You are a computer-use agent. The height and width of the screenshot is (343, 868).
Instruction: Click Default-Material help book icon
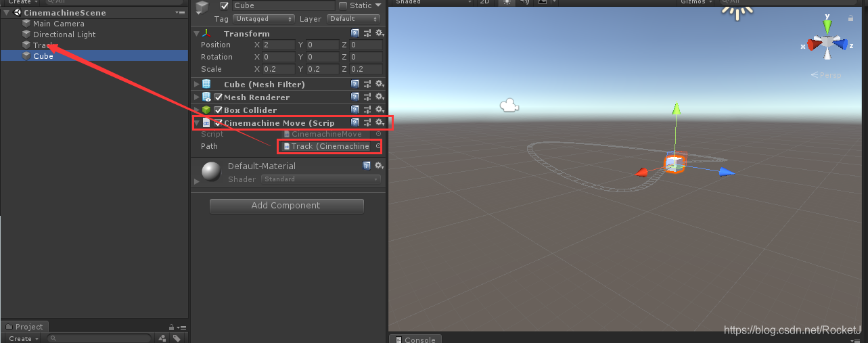[367, 165]
